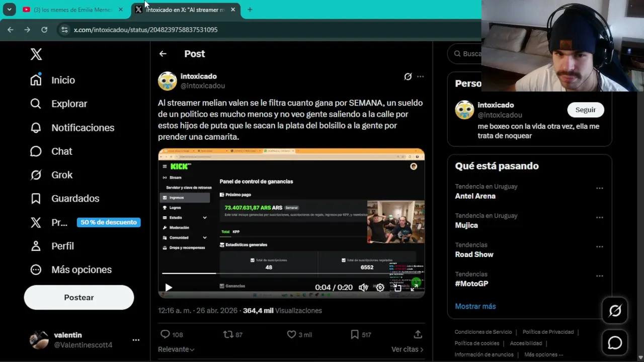
Task: Open options for #MotoGP trend
Action: [600, 276]
